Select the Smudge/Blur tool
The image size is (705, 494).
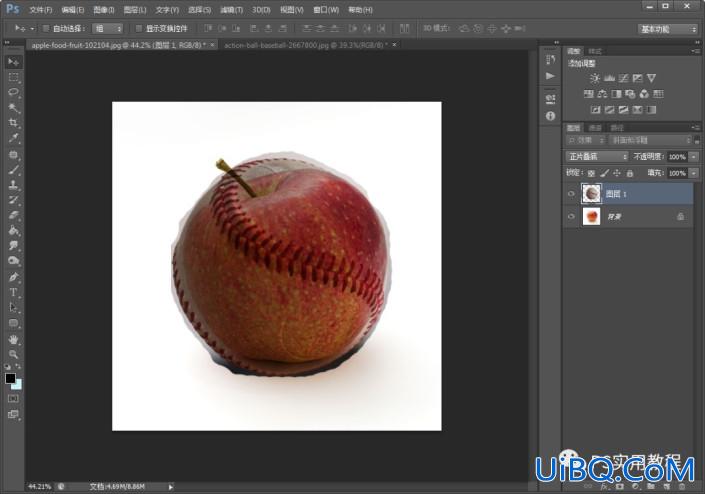coord(13,246)
